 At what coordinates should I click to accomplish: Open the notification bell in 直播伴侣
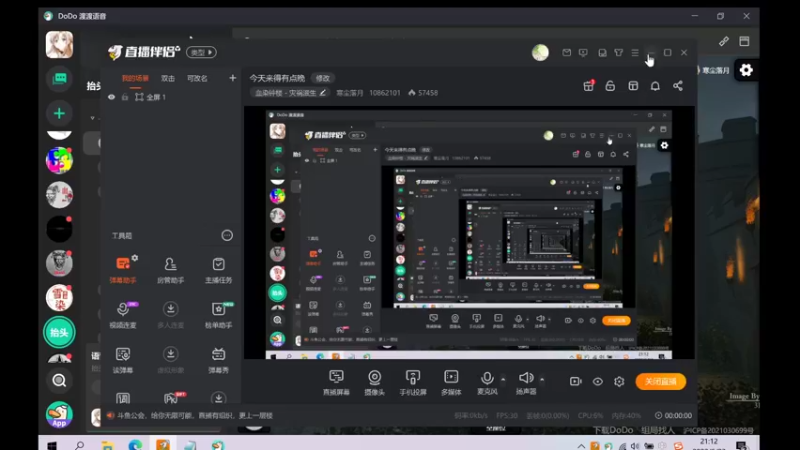[x=655, y=86]
